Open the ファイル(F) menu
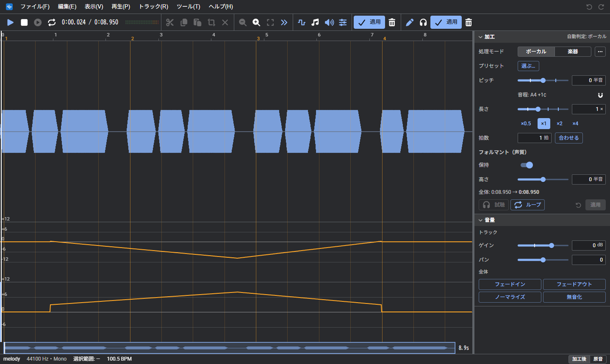This screenshot has height=364, width=610. [35, 7]
